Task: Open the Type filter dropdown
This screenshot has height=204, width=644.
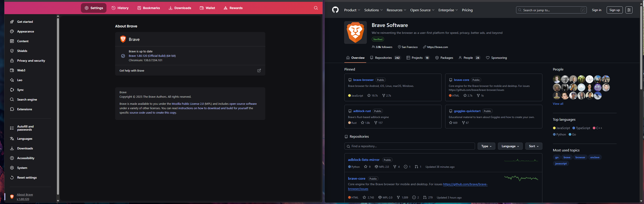Action: tap(486, 146)
